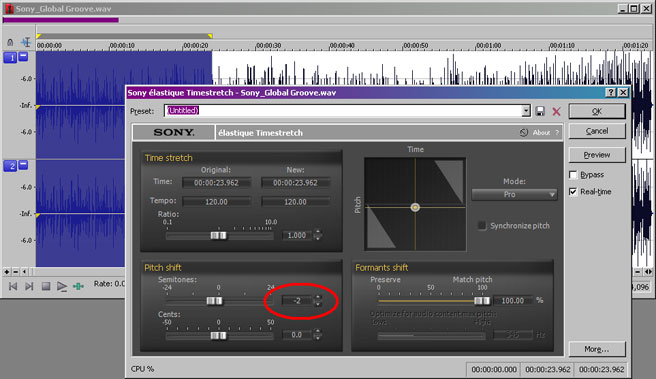Click the selection start time 00:00:00.000 in status bar
The image size is (656, 379).
(x=494, y=369)
